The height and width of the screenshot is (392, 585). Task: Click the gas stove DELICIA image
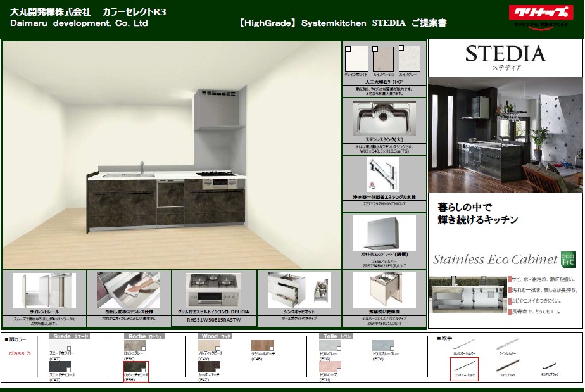coord(214,290)
